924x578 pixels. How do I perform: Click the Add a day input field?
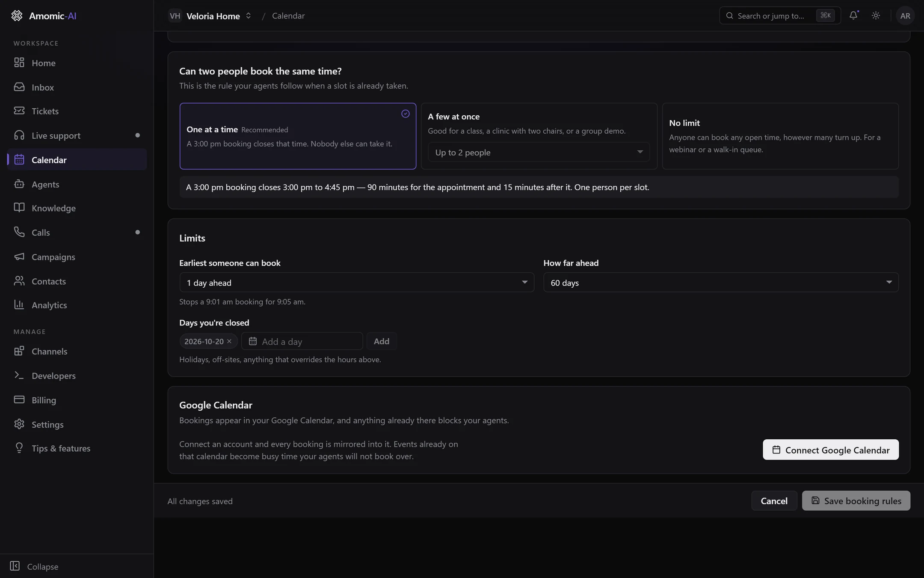point(302,341)
